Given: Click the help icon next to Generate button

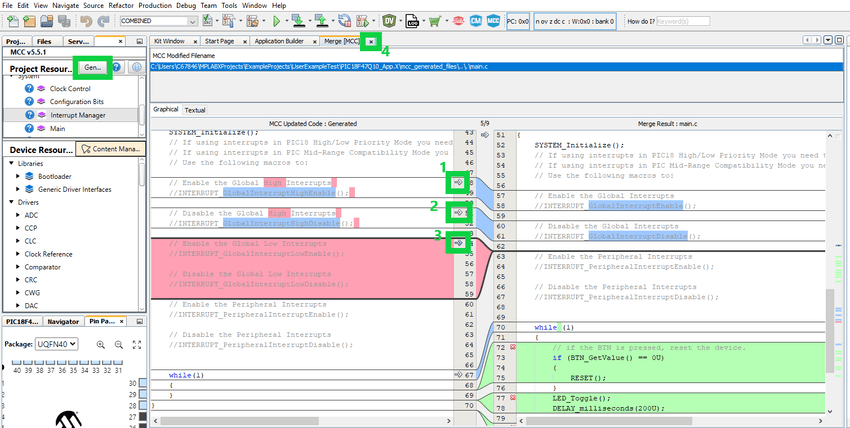Looking at the screenshot, I should pos(117,67).
